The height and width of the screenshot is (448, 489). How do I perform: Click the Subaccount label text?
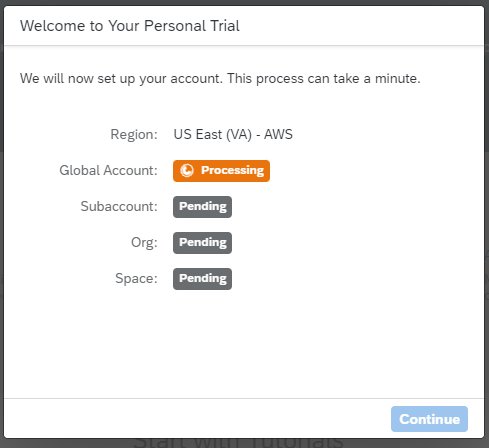tap(119, 207)
